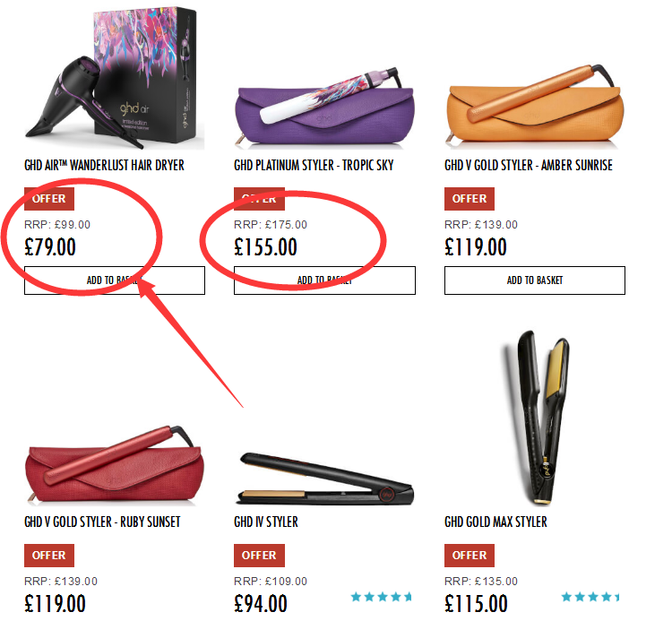Open GHD Gold Max Styler image
The height and width of the screenshot is (621, 672).
(x=535, y=418)
